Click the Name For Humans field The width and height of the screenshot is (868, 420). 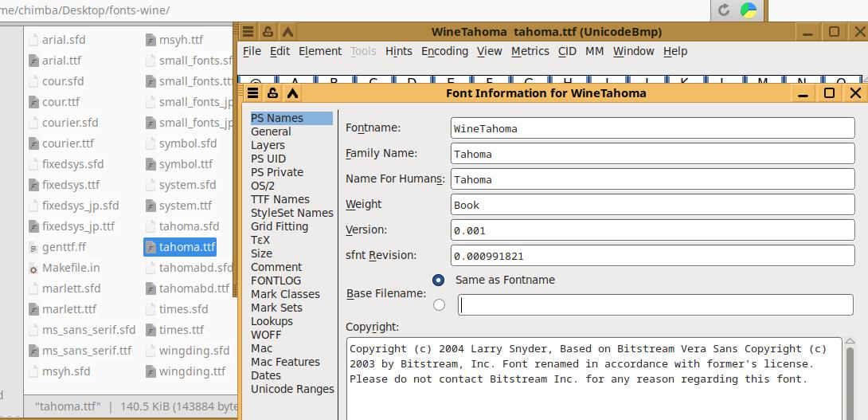click(x=653, y=179)
